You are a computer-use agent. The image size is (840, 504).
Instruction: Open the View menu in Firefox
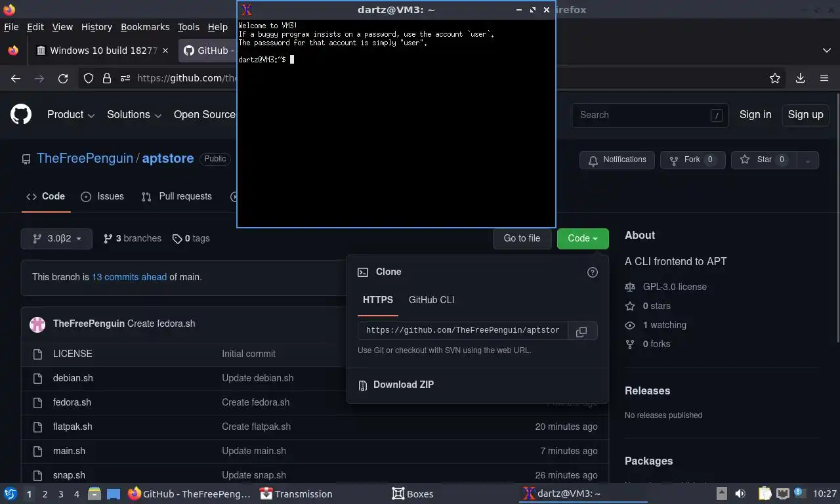[62, 27]
